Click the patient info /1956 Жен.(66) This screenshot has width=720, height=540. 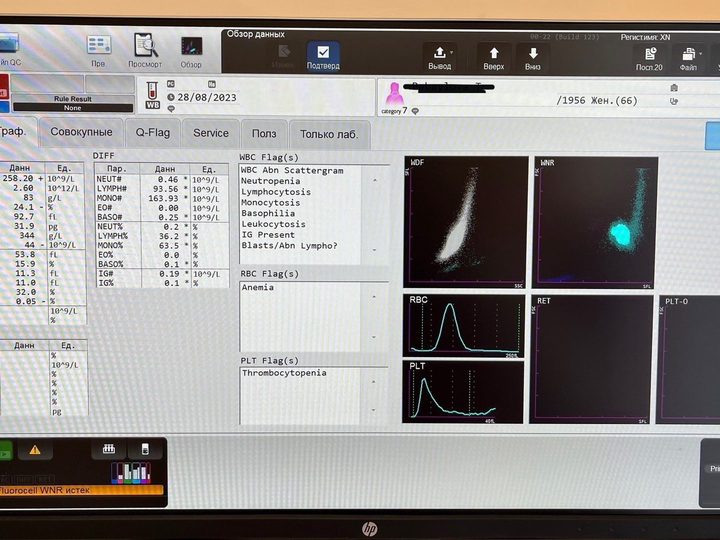(x=597, y=101)
